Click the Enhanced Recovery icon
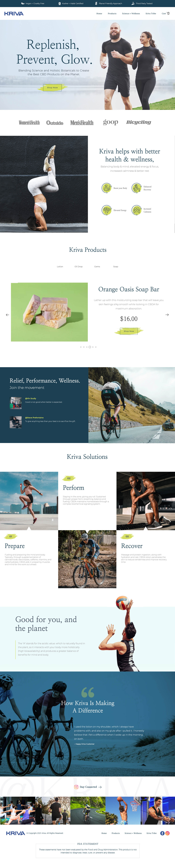 click(x=136, y=188)
